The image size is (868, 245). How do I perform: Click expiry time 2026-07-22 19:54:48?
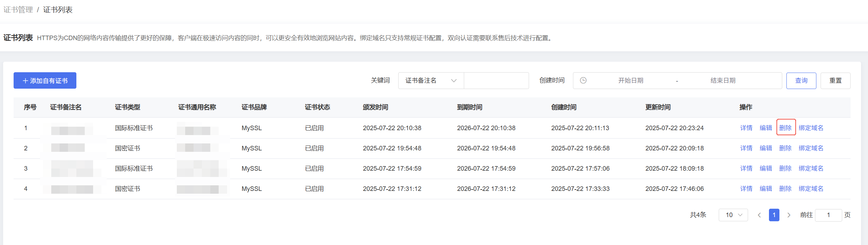(486, 148)
